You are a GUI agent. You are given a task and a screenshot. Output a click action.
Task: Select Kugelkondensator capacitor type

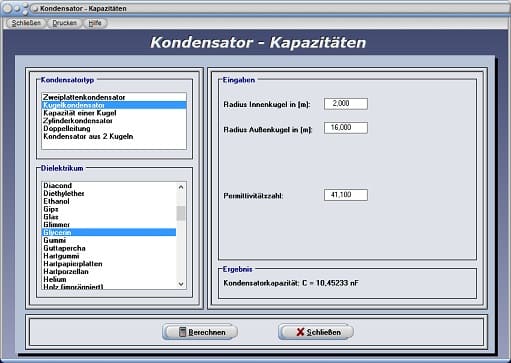[114, 105]
